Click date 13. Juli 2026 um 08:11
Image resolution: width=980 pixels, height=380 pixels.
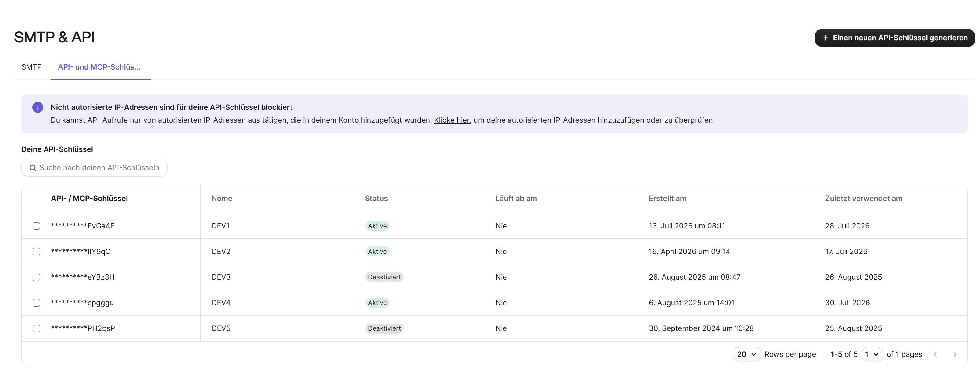(687, 226)
